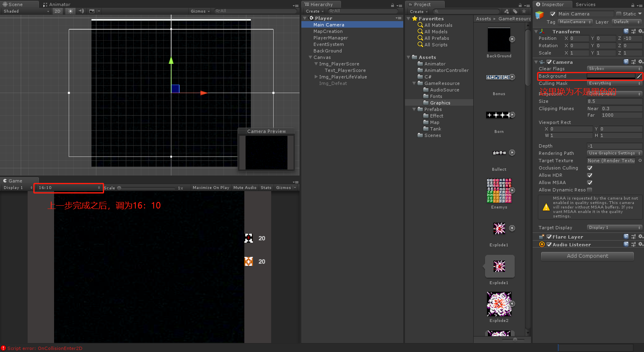Open Flare Layer gear menu
644x352 pixels.
coord(640,237)
